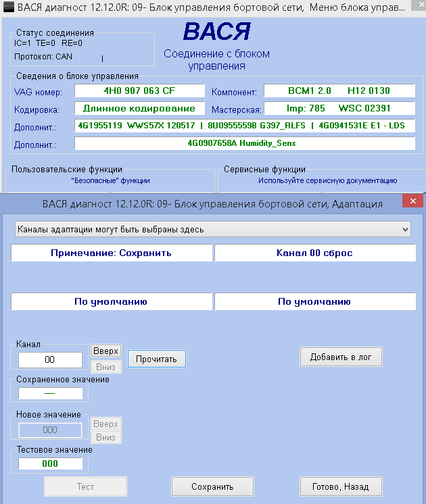
Task: Click Вниз beside Новое значение field
Action: tap(106, 438)
